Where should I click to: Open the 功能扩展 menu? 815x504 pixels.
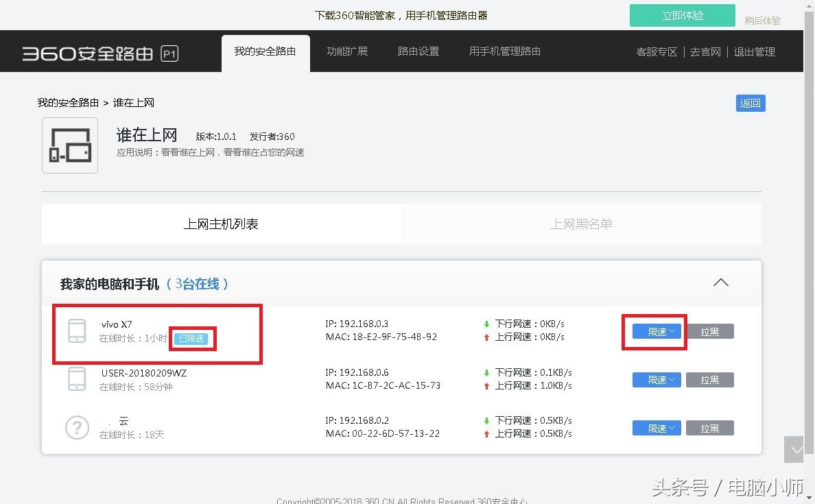coord(347,51)
